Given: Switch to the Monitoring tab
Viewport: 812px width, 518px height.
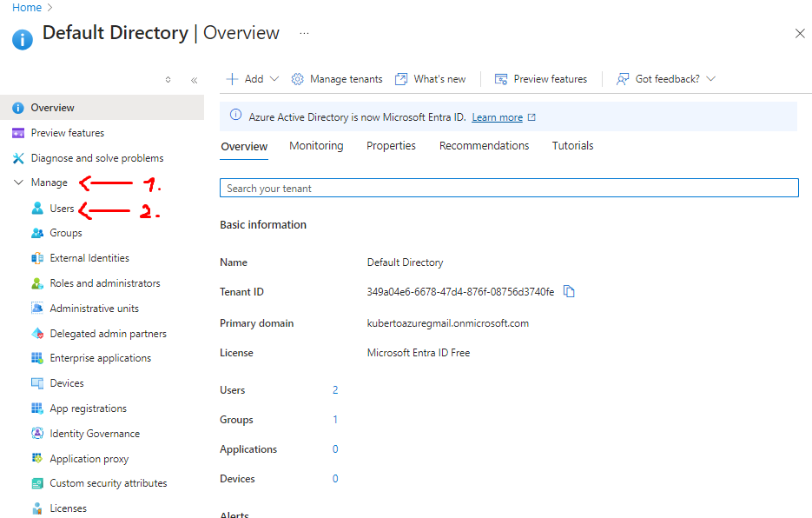Looking at the screenshot, I should click(316, 146).
